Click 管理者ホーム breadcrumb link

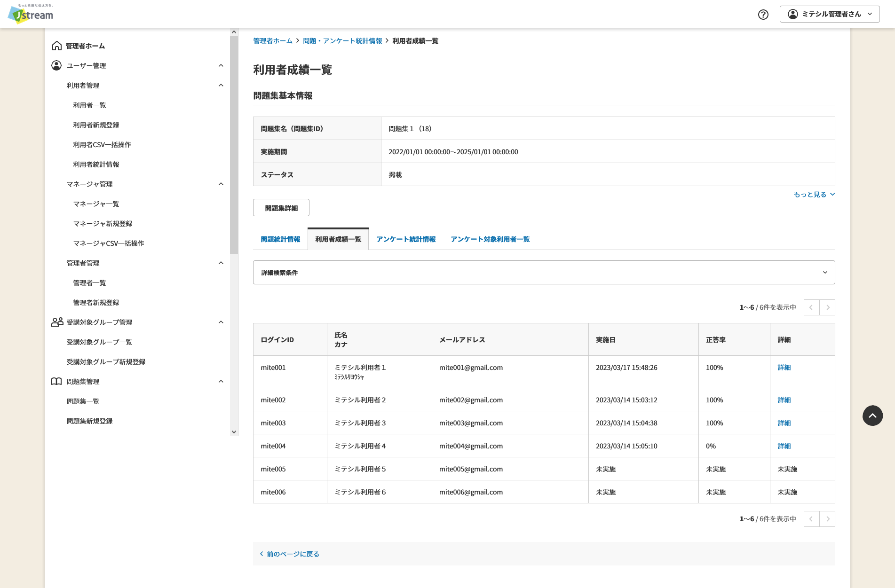click(273, 41)
